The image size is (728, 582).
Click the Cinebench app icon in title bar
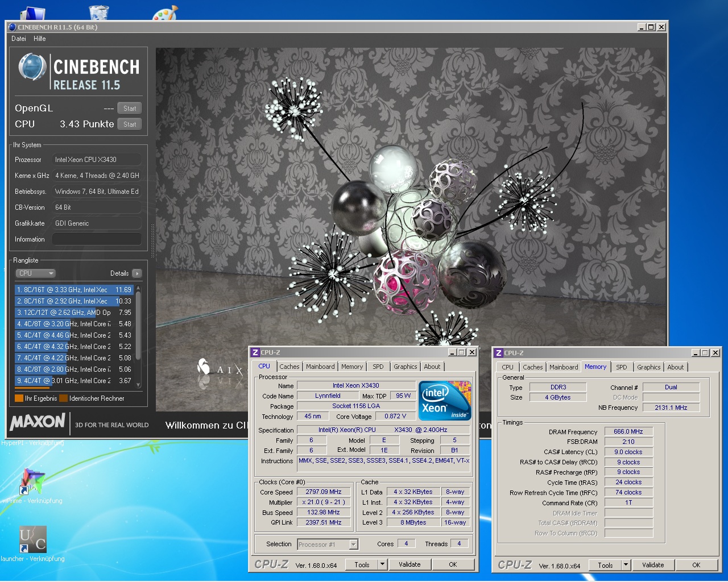click(13, 27)
